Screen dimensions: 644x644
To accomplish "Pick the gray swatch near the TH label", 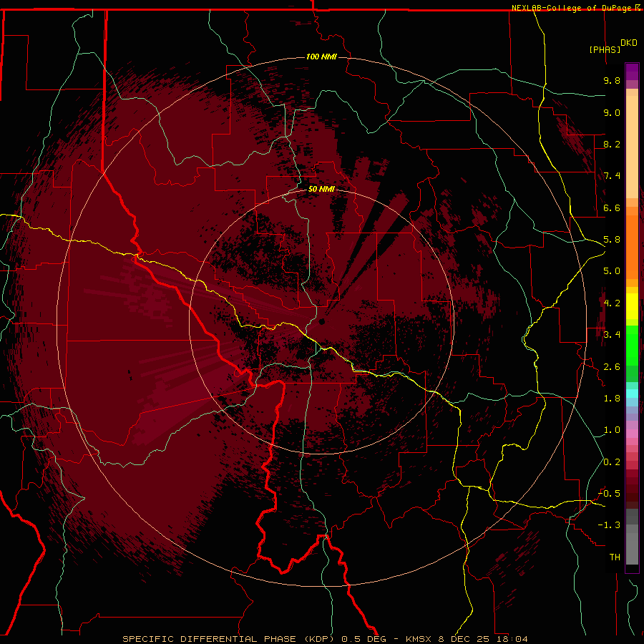I will point(632,548).
